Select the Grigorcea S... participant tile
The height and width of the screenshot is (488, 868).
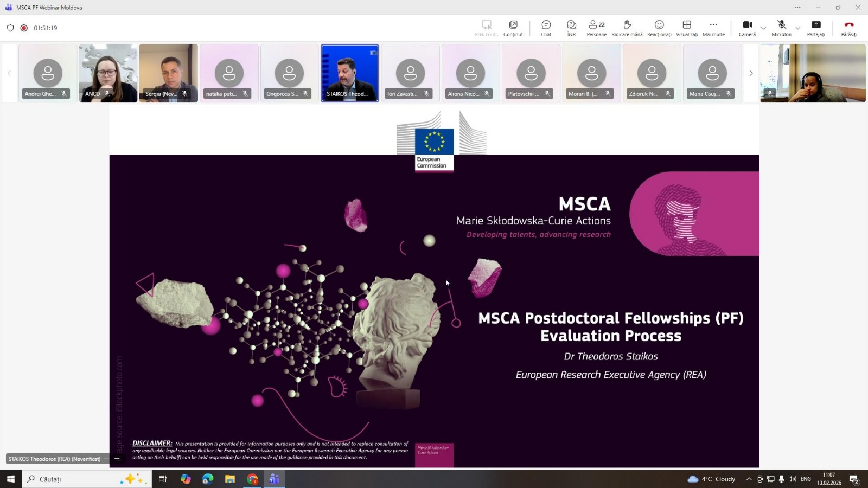290,73
